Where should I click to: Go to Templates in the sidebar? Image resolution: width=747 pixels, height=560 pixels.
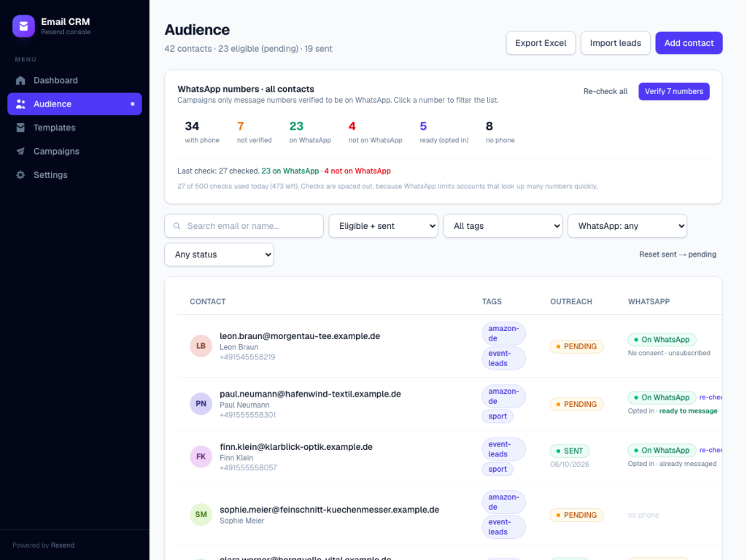click(75, 128)
